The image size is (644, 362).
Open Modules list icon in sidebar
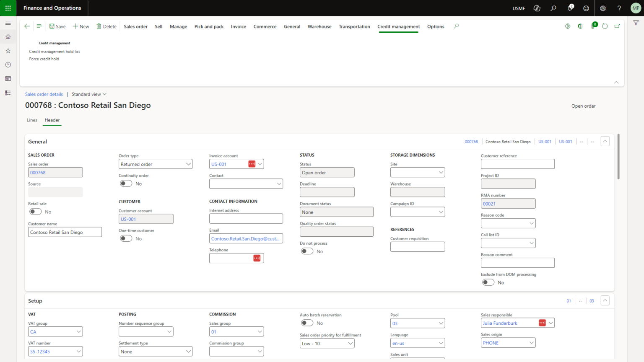(x=8, y=93)
